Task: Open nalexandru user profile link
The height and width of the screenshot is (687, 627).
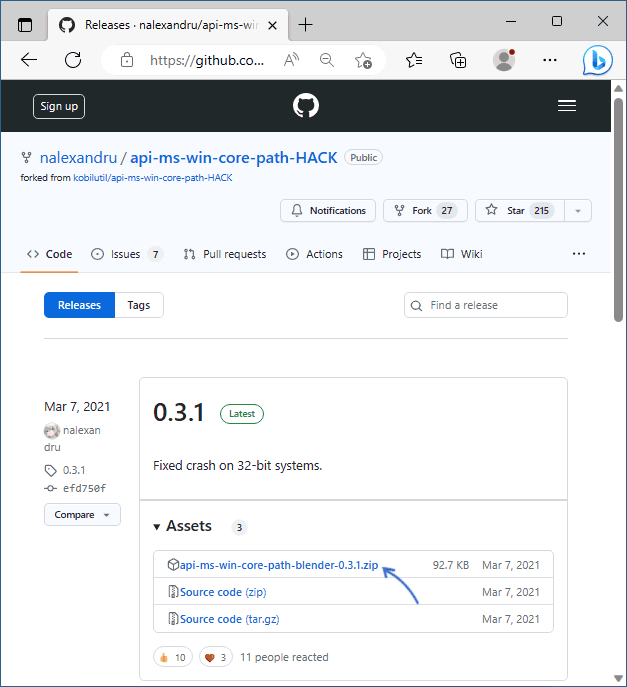Action: click(x=78, y=157)
